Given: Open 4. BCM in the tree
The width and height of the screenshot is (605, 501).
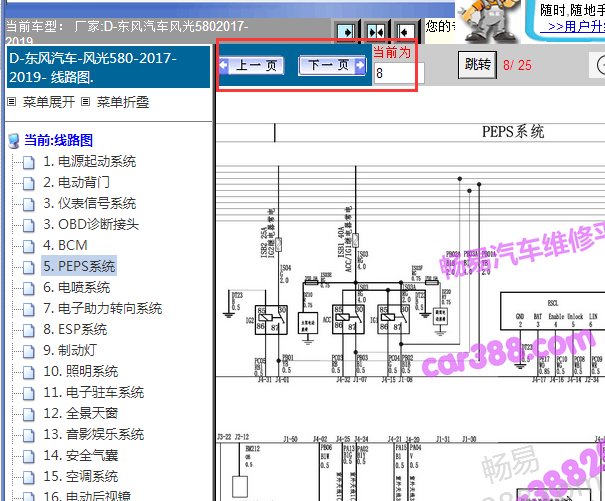Looking at the screenshot, I should pos(65,245).
